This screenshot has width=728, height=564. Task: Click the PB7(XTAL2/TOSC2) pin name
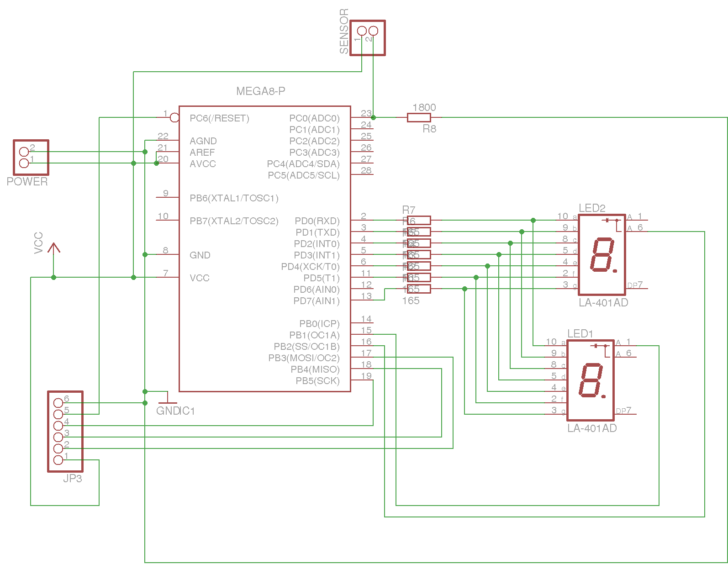pos(234,221)
